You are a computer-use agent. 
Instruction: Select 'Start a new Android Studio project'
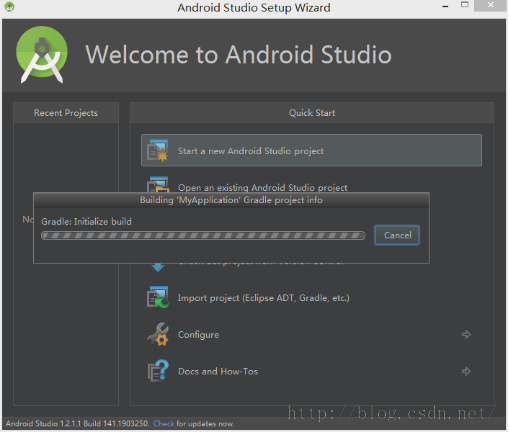click(311, 150)
